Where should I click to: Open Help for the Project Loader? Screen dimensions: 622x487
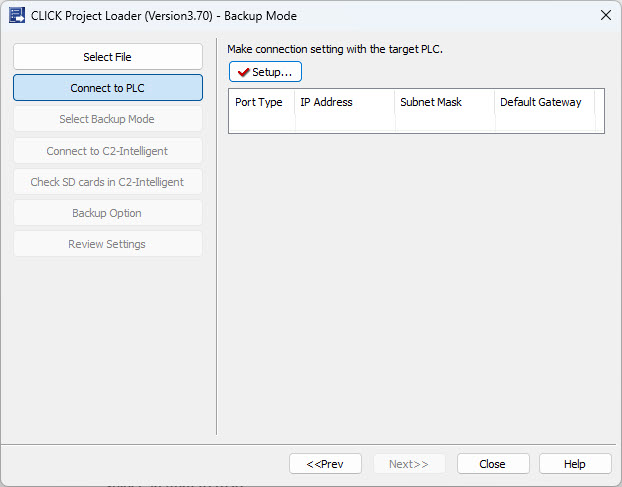click(x=575, y=464)
